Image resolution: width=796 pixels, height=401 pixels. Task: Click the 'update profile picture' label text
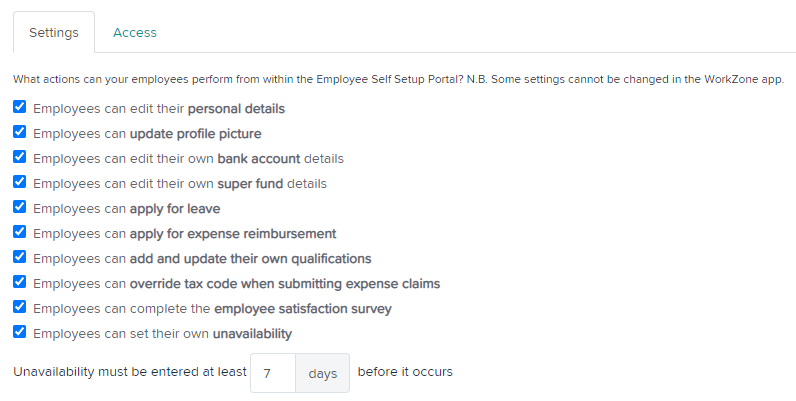coord(195,134)
